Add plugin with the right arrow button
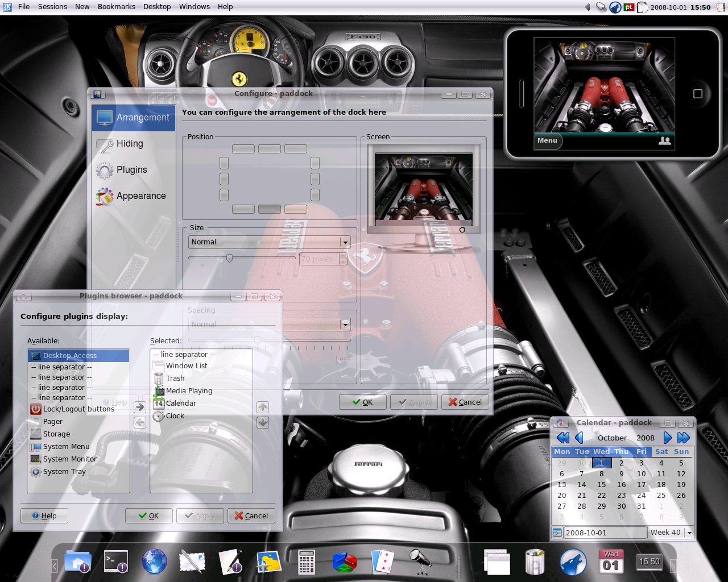This screenshot has width=728, height=582. pyautogui.click(x=140, y=407)
